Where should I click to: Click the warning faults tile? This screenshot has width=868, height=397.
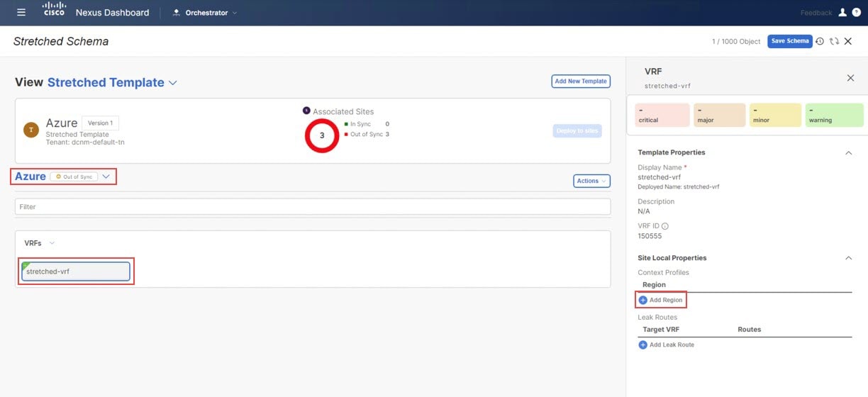pyautogui.click(x=835, y=115)
